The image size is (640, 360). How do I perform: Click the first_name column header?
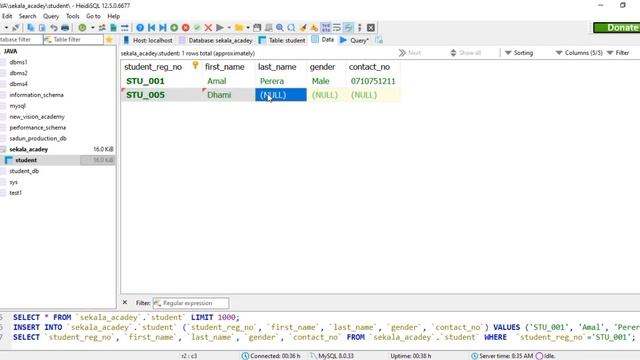tap(228, 67)
